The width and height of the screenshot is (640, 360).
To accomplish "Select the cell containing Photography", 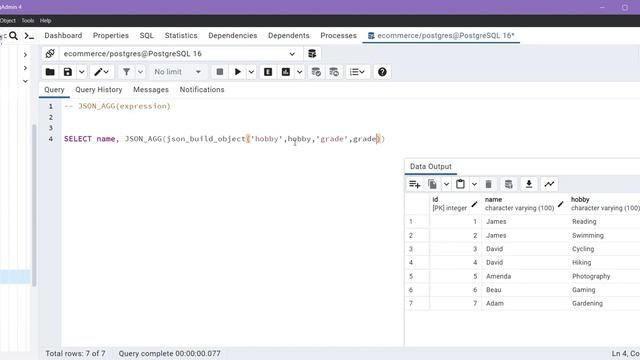I will pyautogui.click(x=604, y=276).
